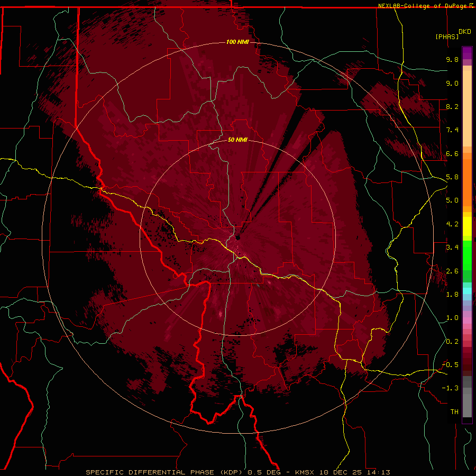Click the 4.2 scale value
The height and width of the screenshot is (476, 476).
click(452, 224)
